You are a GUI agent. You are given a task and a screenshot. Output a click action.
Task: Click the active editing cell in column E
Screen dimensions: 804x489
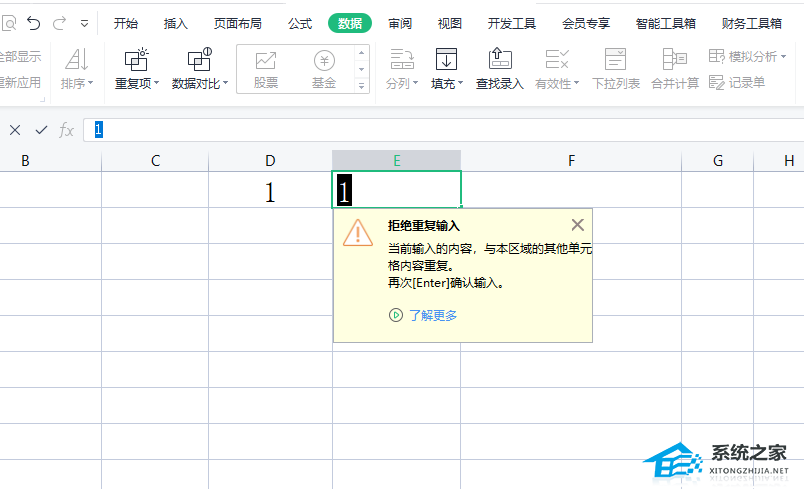coord(396,190)
